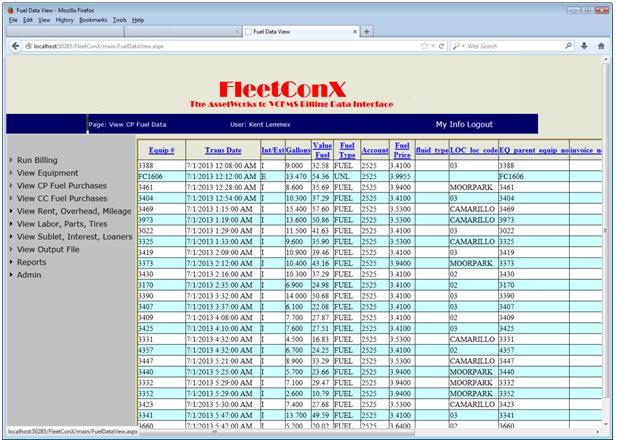
Task: Open the Bookmarks menu
Action: (x=93, y=20)
